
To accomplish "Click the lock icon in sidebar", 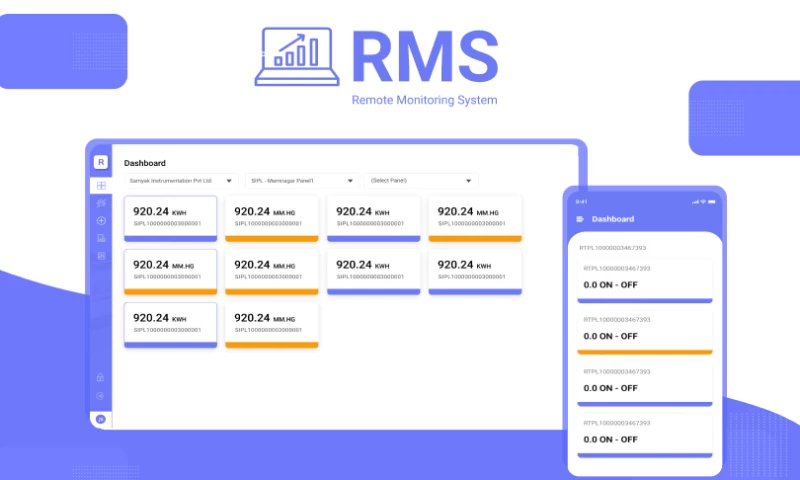I will [x=100, y=378].
